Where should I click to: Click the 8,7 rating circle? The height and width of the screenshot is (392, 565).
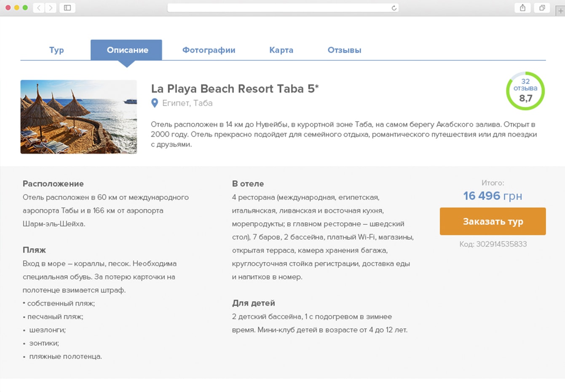[525, 91]
